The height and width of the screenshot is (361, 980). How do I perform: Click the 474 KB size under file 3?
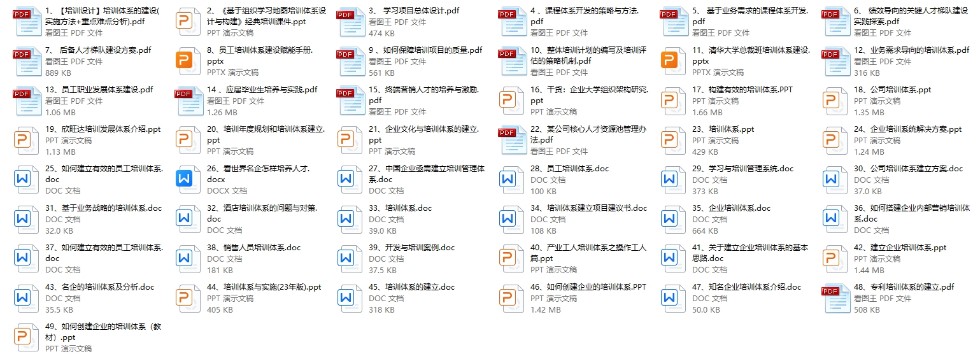pos(381,33)
